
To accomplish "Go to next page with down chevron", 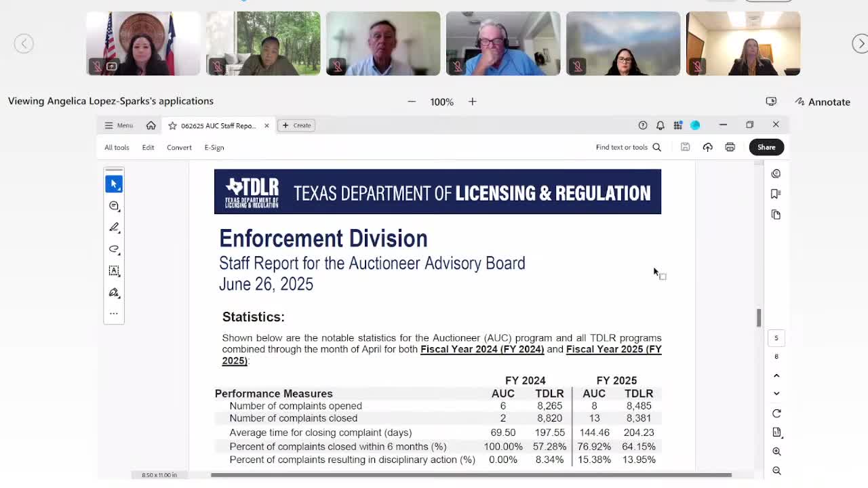I will 776,393.
